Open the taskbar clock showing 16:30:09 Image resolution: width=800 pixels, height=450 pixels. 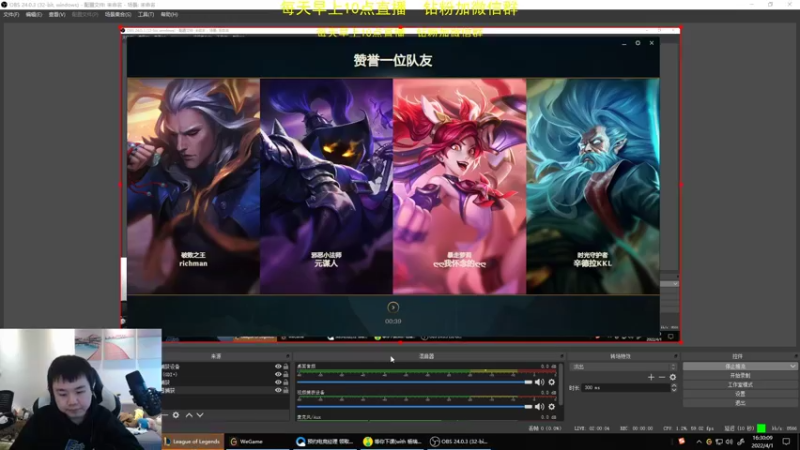[762, 442]
